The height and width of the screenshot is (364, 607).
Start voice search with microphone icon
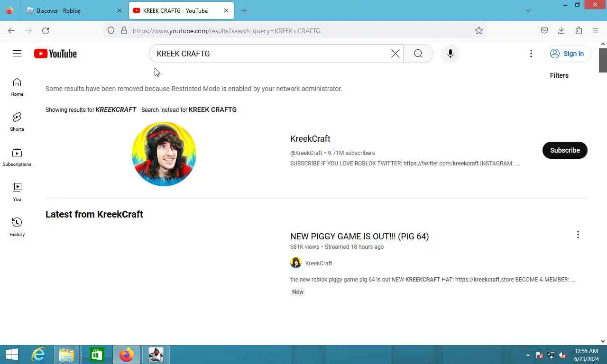point(450,54)
